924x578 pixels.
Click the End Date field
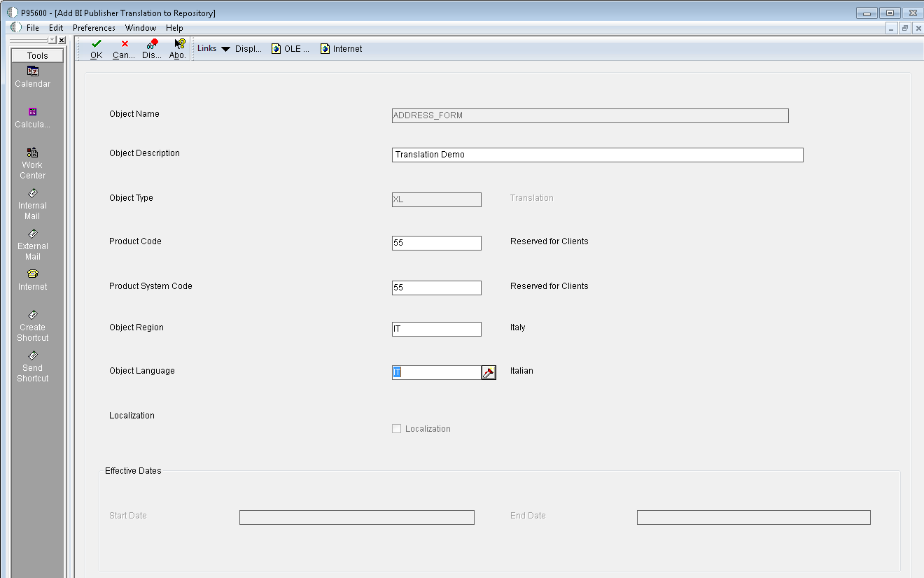[x=754, y=517]
